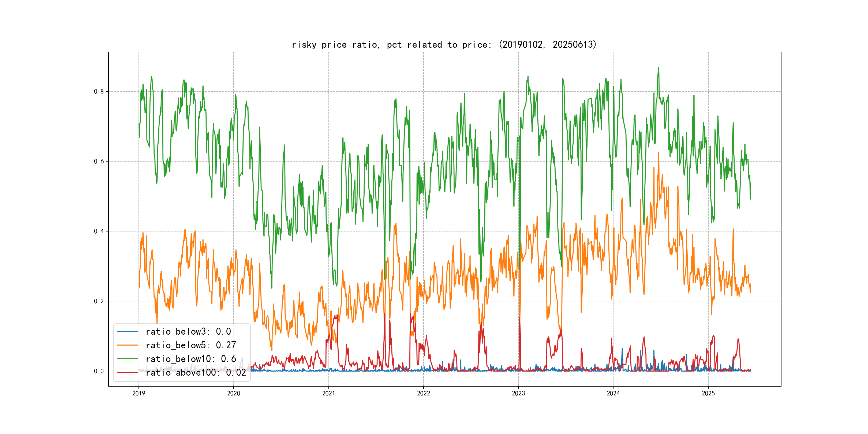
Task: Click the orange ratio_below5 legend line
Action: (x=127, y=345)
